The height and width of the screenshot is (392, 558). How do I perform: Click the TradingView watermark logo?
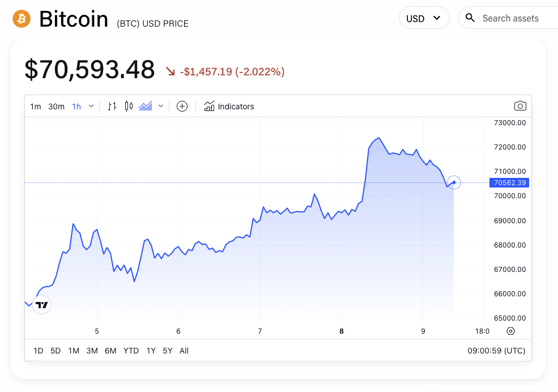tap(41, 305)
